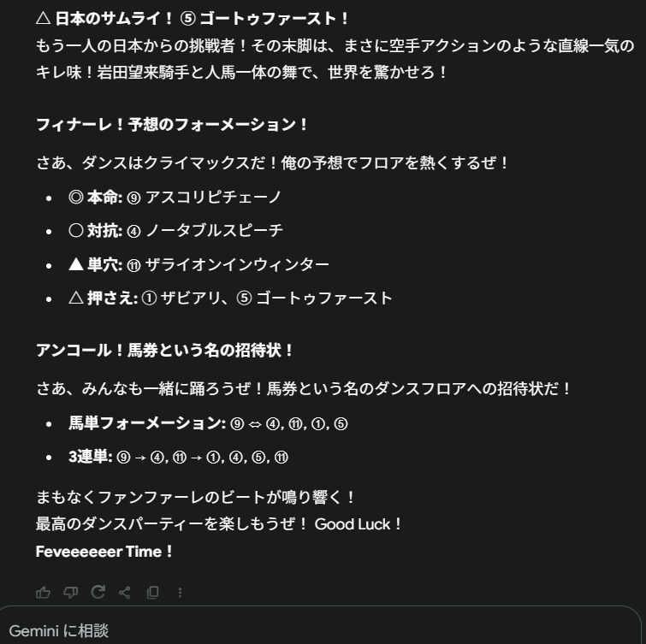
Task: Regenerate the response with the redo icon
Action: click(98, 592)
